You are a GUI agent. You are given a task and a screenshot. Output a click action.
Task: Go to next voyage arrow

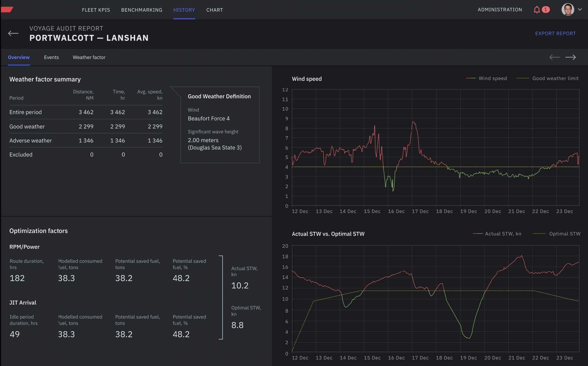[571, 57]
